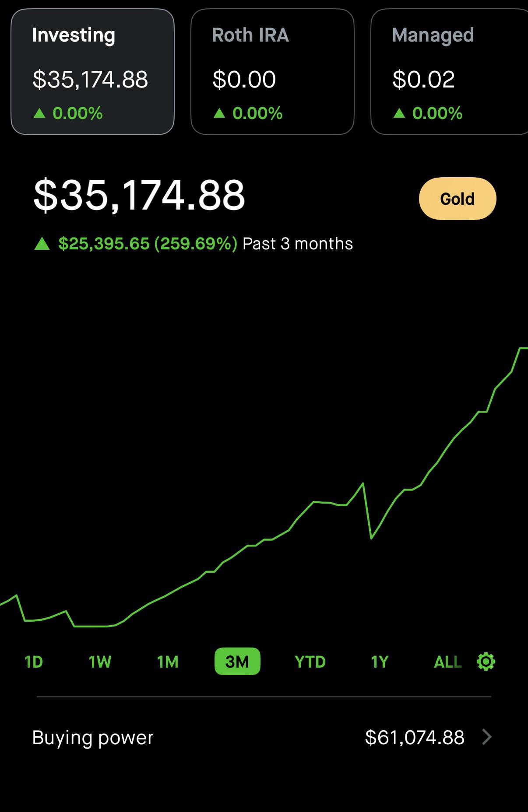Select the 1D chart range

point(34,661)
